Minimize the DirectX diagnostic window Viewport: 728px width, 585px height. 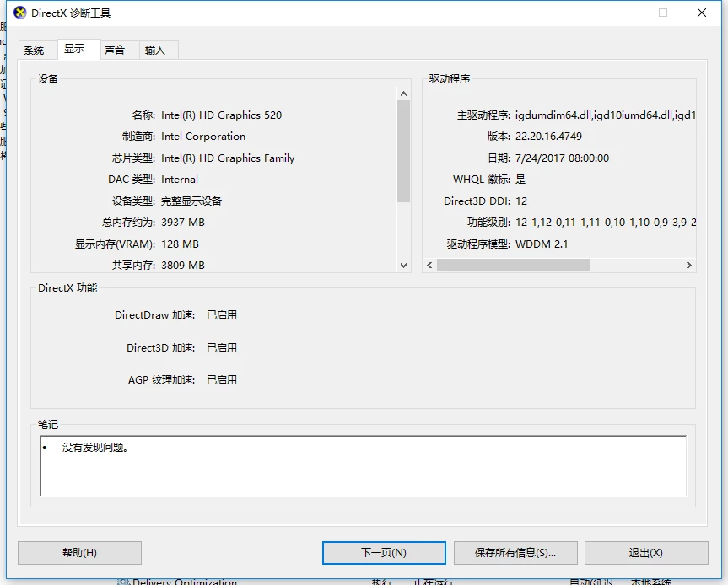[625, 13]
